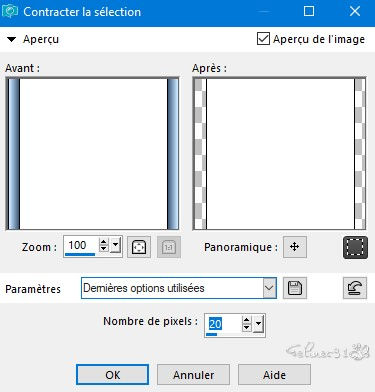Image resolution: width=375 pixels, height=392 pixels.
Task: Click the Annuler button
Action: tap(193, 375)
